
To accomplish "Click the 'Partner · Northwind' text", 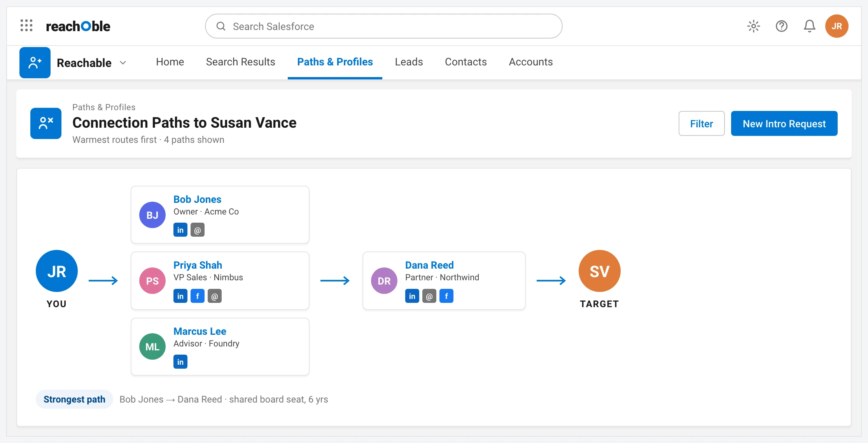I will [442, 277].
